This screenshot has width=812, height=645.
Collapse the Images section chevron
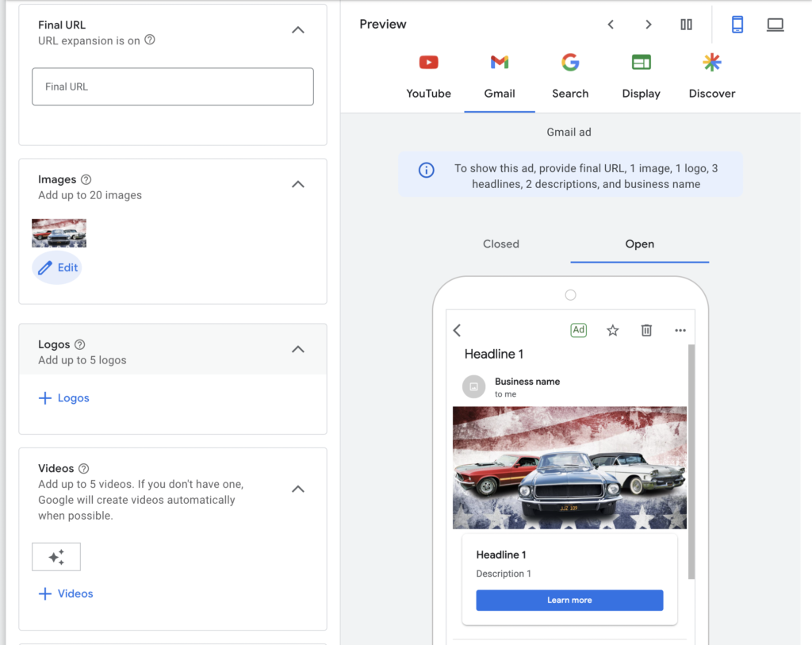(x=298, y=184)
